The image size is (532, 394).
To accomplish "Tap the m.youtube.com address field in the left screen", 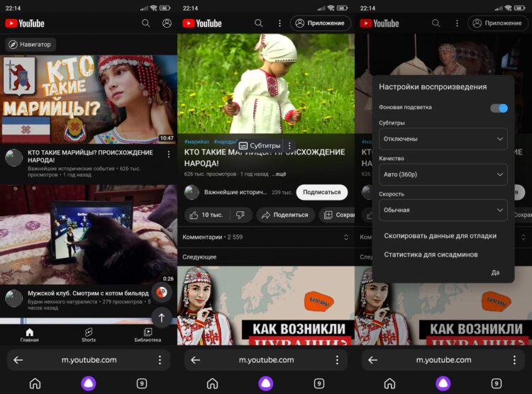I will click(x=89, y=360).
